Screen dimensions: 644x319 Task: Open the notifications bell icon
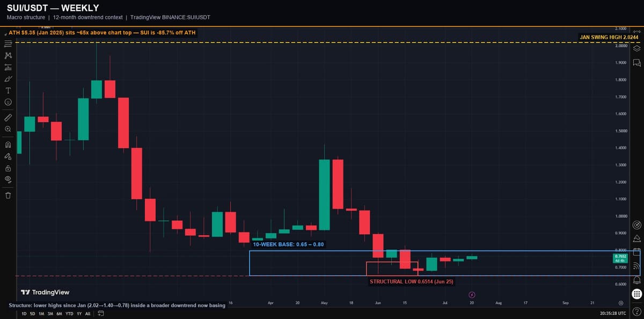tap(636, 280)
